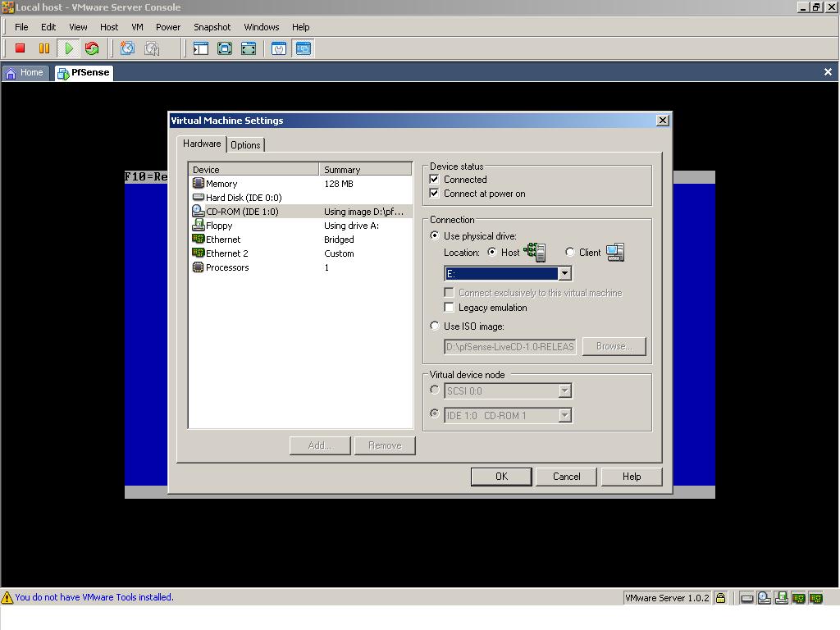The height and width of the screenshot is (630, 840).
Task: Select the Floppy device row
Action: (300, 226)
